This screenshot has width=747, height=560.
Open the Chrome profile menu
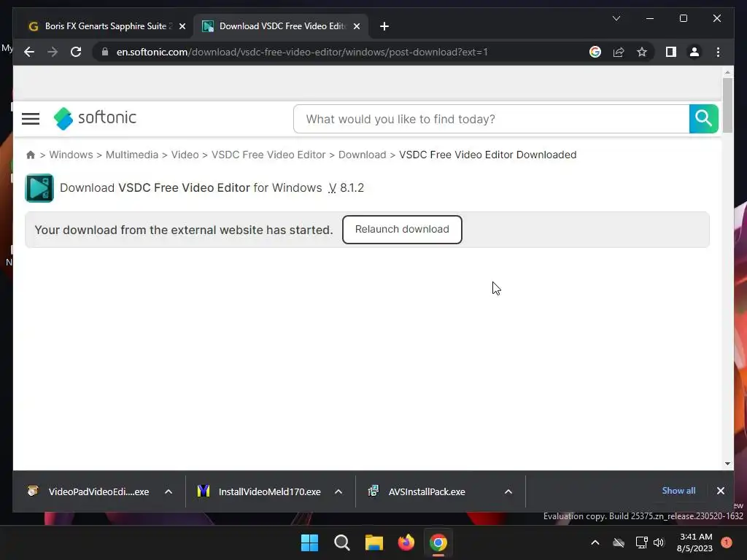click(694, 52)
